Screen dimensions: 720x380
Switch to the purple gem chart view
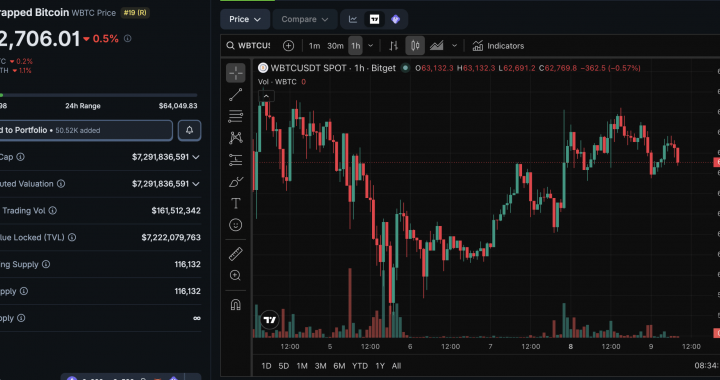[395, 19]
